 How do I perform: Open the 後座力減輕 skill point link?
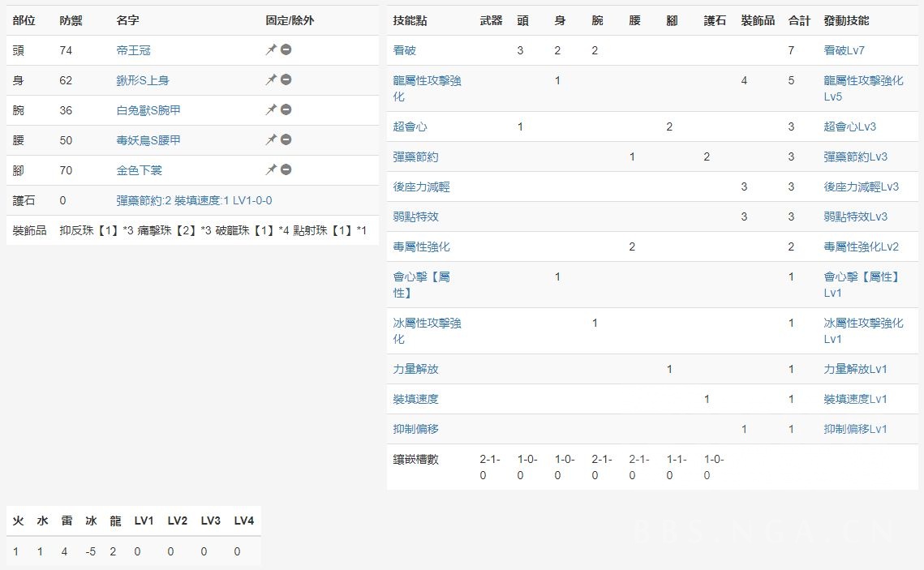point(421,187)
